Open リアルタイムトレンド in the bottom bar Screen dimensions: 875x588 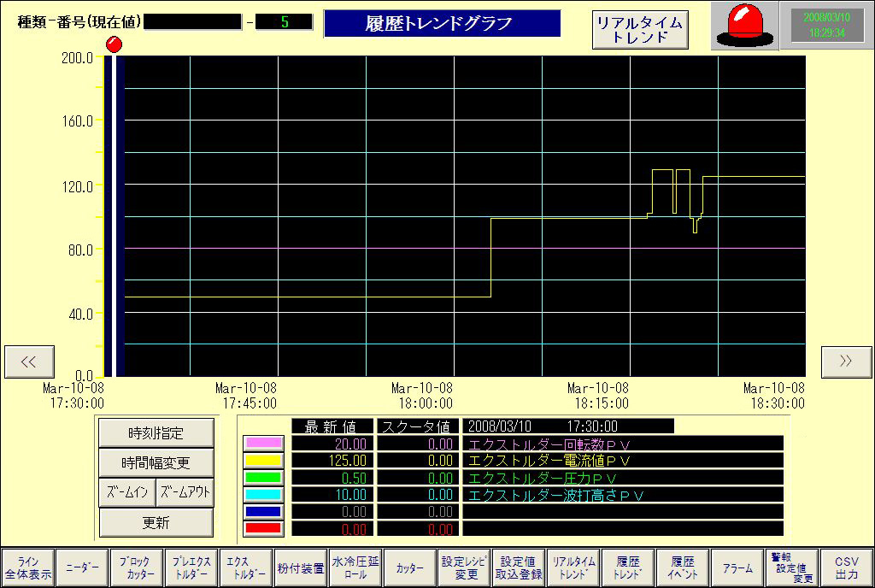click(573, 568)
